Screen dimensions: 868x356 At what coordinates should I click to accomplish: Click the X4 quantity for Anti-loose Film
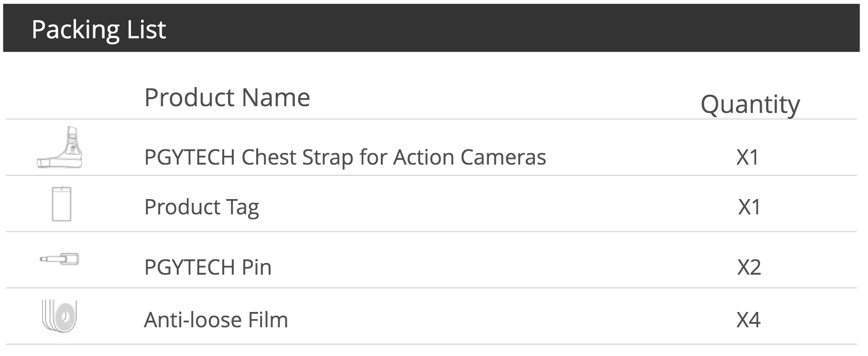(749, 320)
